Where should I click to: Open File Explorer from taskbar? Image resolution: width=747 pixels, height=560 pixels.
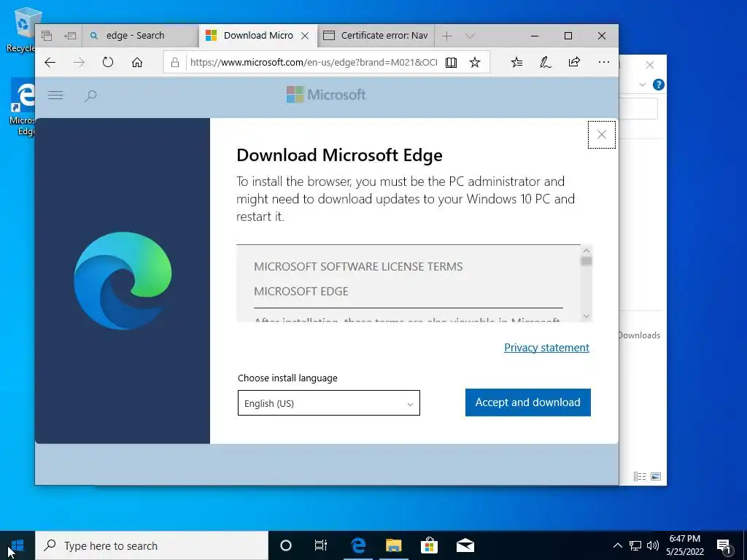(393, 545)
